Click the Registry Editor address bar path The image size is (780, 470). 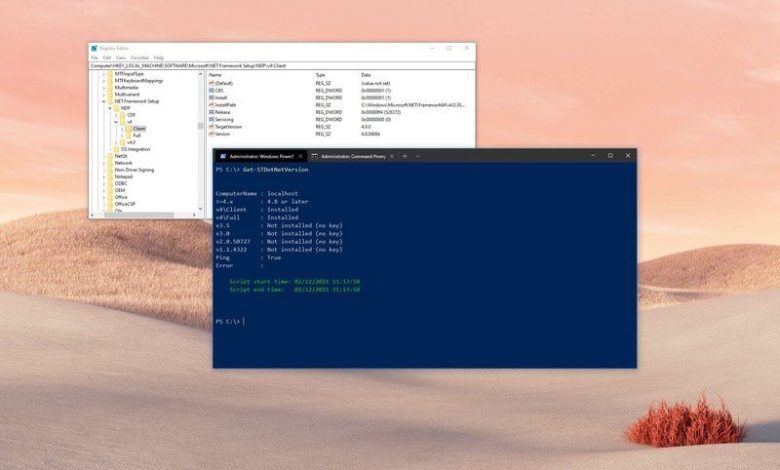coord(282,66)
